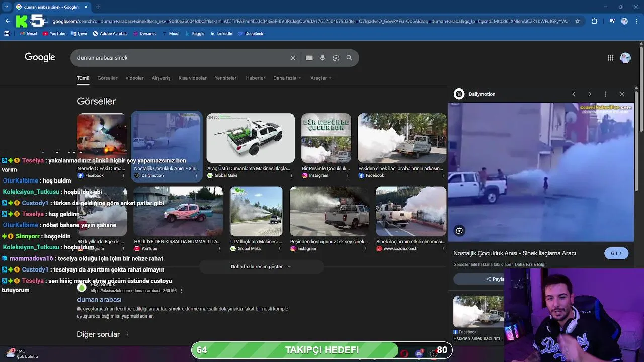The image size is (644, 362).
Task: Open the large Dailymotion preview image
Action: point(541,172)
